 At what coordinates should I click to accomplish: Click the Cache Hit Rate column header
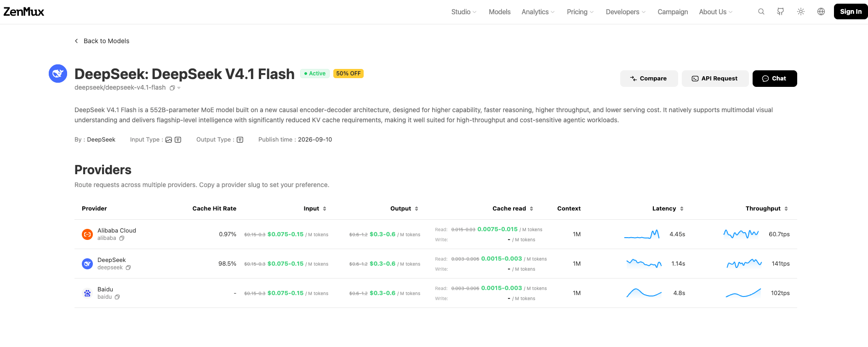(214, 209)
